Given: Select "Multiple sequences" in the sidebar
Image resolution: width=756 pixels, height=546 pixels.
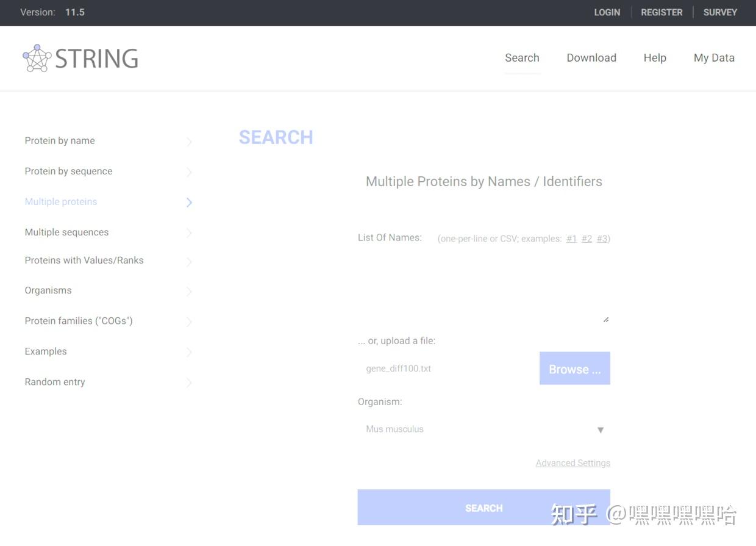Looking at the screenshot, I should 66,232.
